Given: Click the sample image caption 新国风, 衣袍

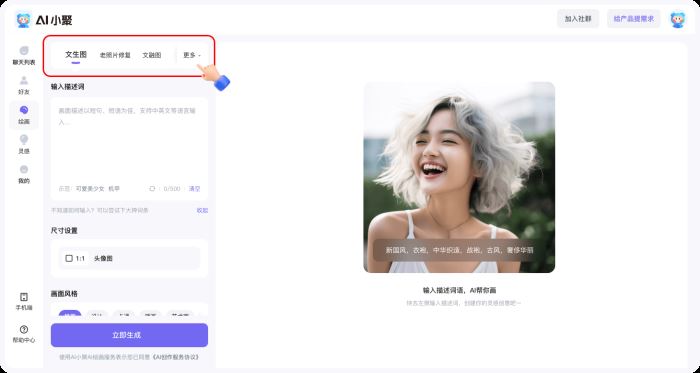Looking at the screenshot, I should coord(459,250).
